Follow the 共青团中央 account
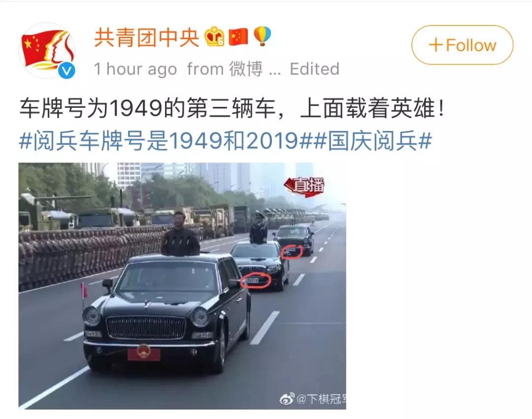 click(x=462, y=45)
